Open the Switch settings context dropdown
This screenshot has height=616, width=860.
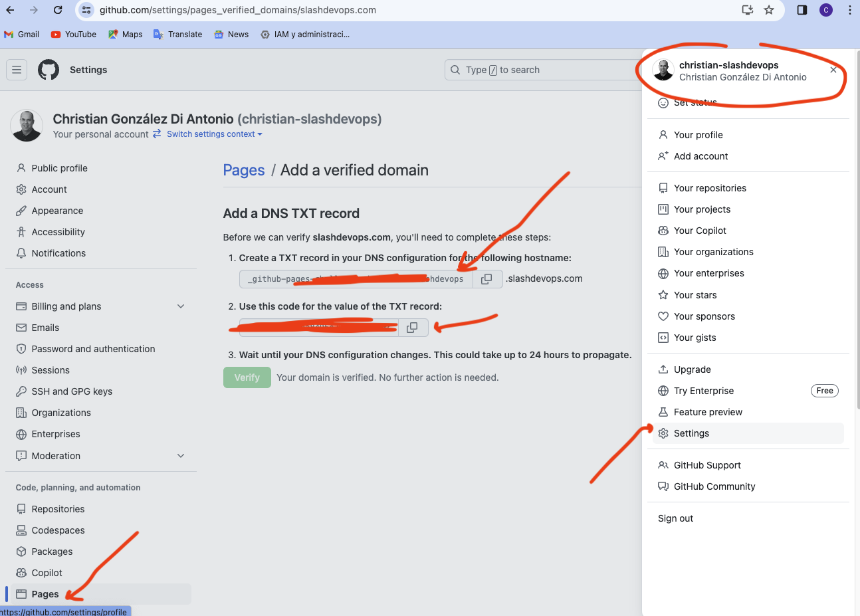click(214, 134)
